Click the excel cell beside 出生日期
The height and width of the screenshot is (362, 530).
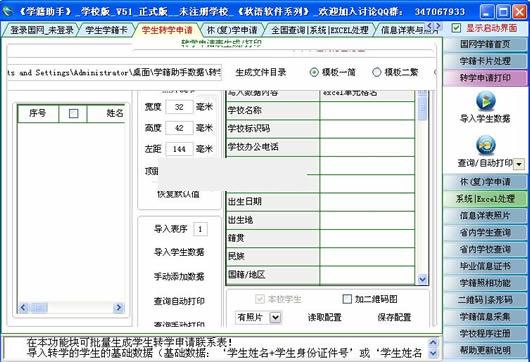pyautogui.click(x=367, y=202)
